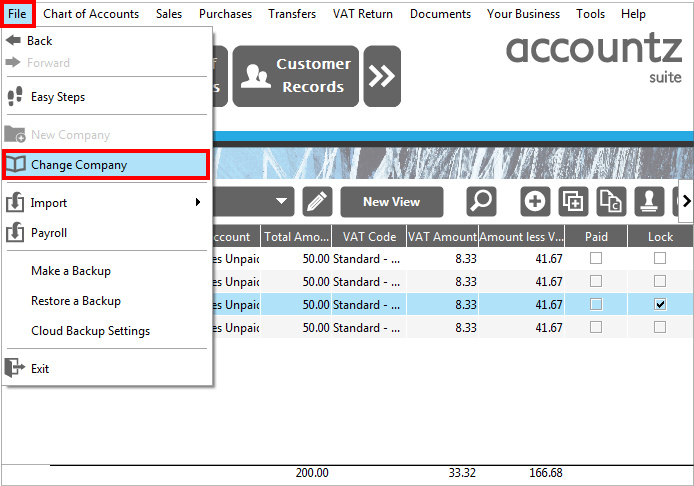Screen dimensions: 694x486
Task: Uncheck Lock checkbox in highlighted row
Action: (x=660, y=304)
